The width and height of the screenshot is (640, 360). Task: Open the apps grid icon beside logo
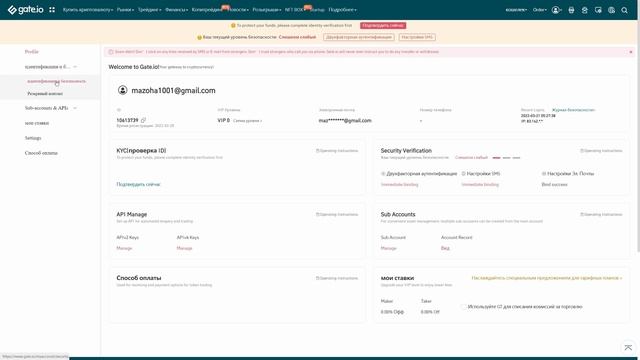52,9
